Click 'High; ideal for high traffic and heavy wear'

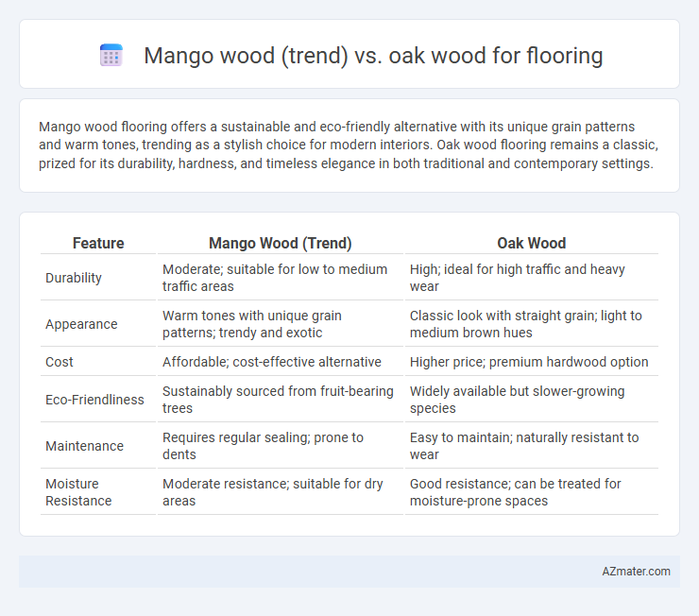pyautogui.click(x=517, y=278)
